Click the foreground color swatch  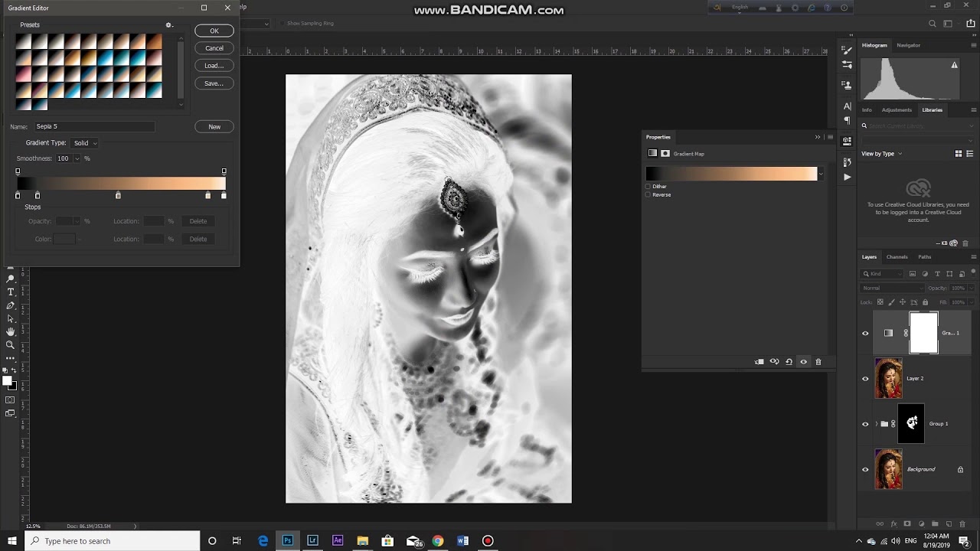[x=7, y=380]
